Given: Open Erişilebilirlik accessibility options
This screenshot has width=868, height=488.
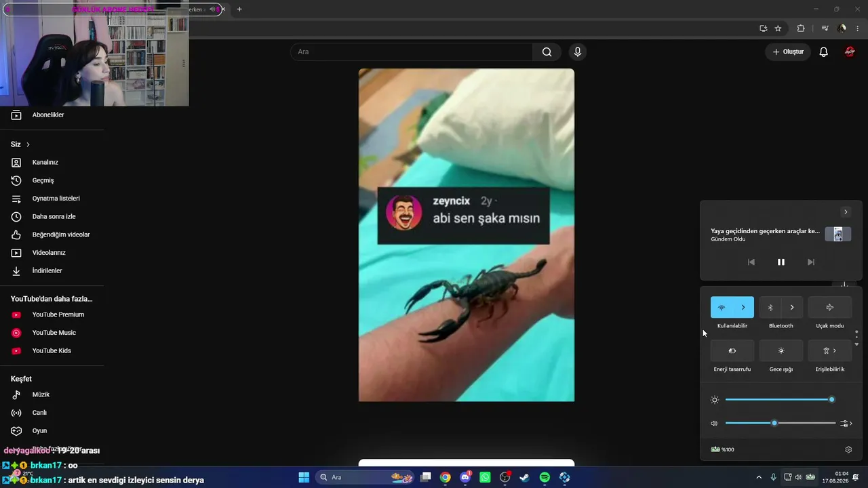Looking at the screenshot, I should point(830,350).
